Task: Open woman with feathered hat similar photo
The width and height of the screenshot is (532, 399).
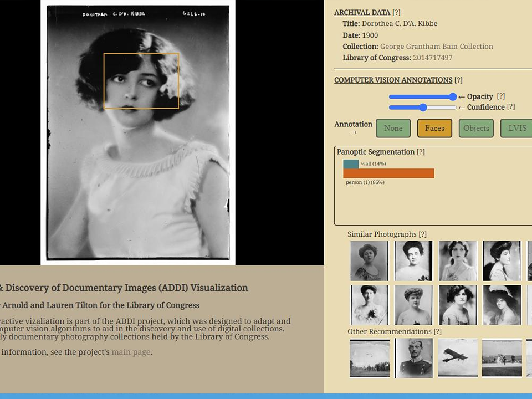Action: pos(502,305)
